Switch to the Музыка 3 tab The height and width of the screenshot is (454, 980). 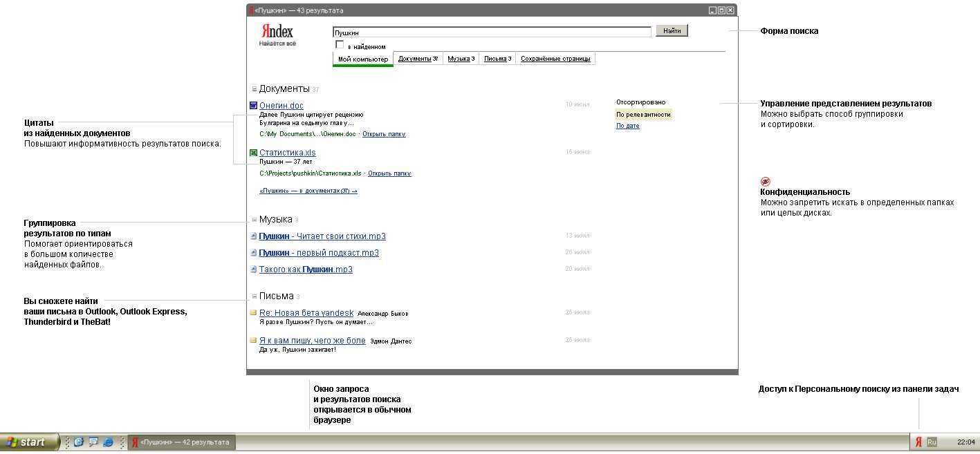coord(461,59)
